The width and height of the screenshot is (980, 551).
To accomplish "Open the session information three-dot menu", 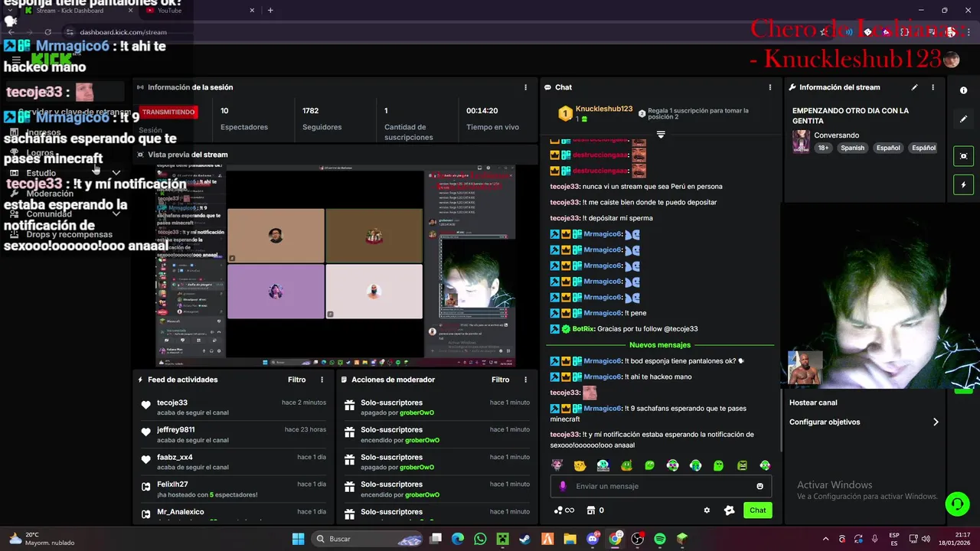I will point(525,87).
